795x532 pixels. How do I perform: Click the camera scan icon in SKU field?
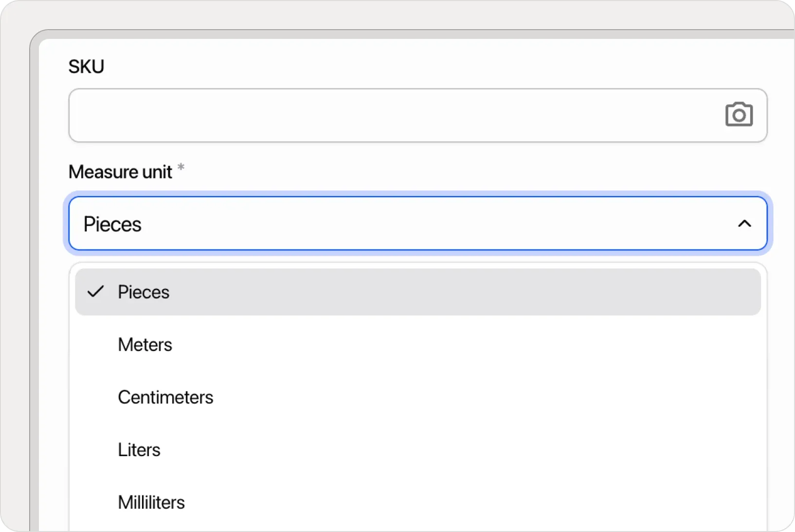tap(739, 115)
